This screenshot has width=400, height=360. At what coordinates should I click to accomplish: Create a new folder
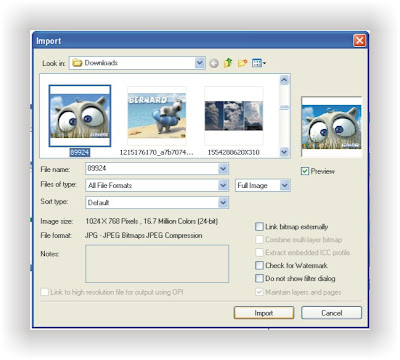[x=242, y=63]
